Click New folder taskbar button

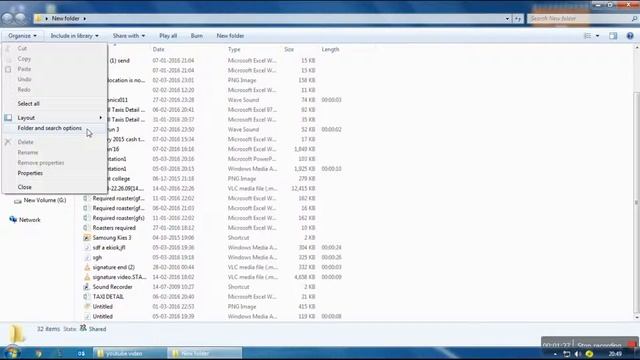[x=205, y=353]
